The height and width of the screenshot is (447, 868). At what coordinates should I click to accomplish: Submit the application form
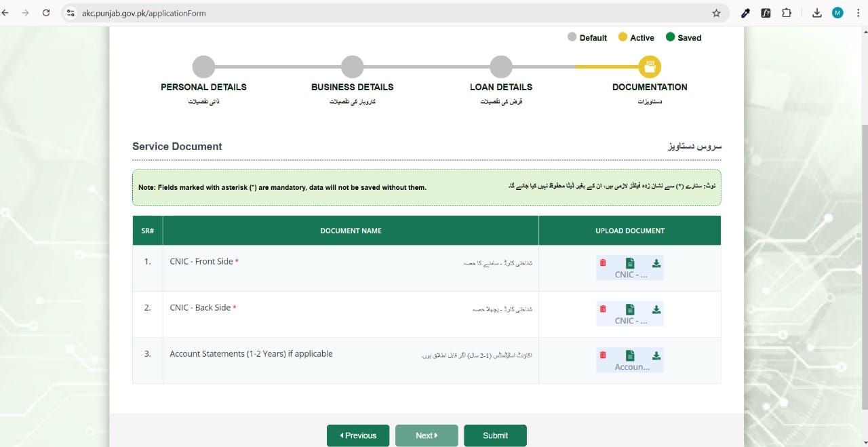pyautogui.click(x=495, y=435)
